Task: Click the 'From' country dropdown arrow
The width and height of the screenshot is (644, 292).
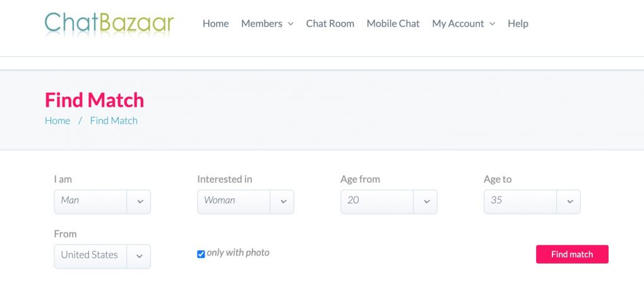Action: 140,256
